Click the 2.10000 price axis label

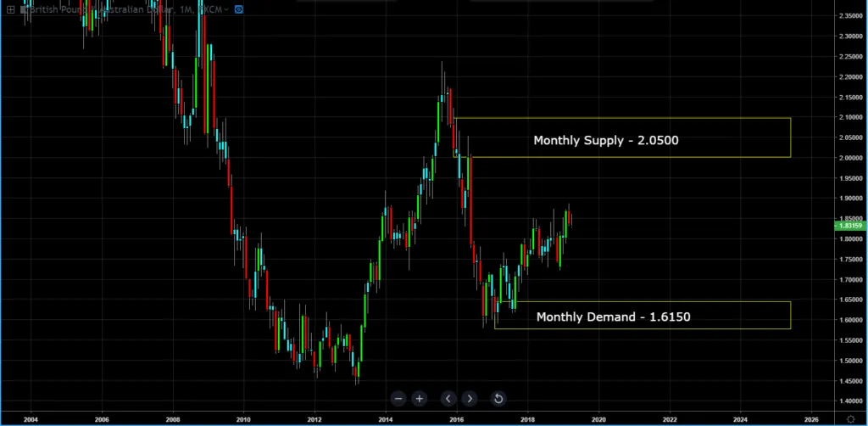pyautogui.click(x=851, y=117)
